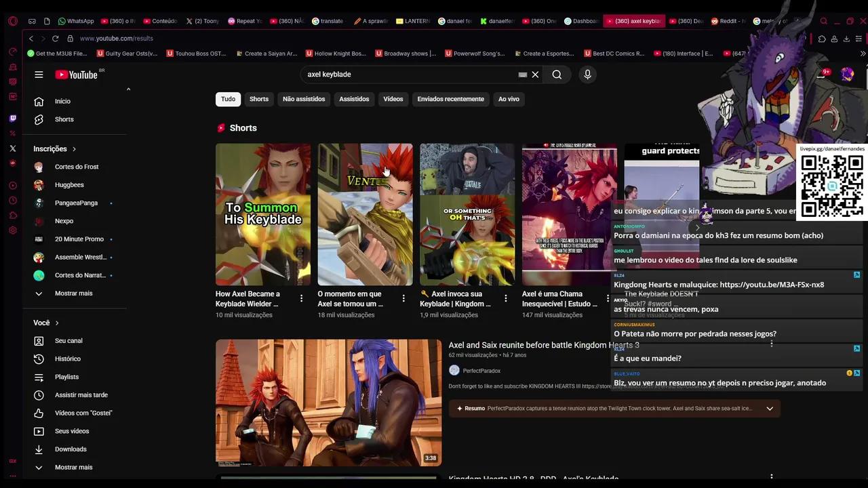Show more bookmarks with the overflow chevron

pos(863,54)
